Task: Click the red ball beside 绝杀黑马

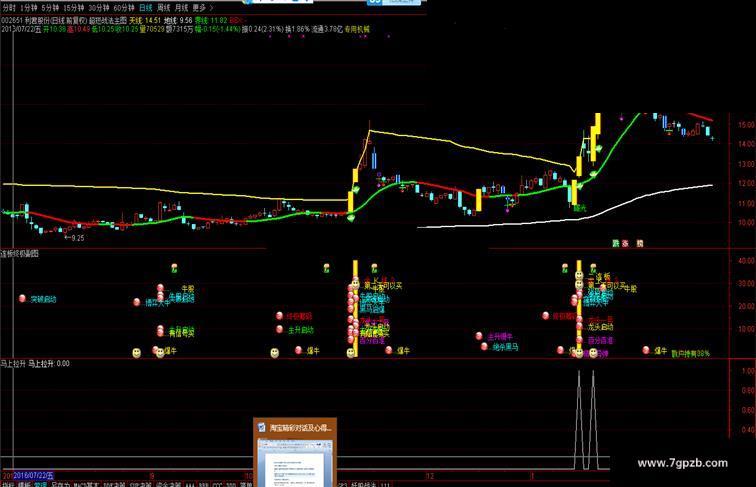Action: pyautogui.click(x=485, y=346)
